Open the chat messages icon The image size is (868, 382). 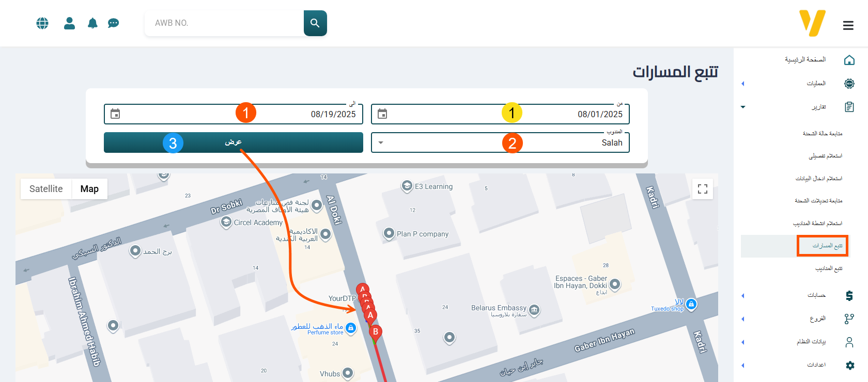[114, 23]
